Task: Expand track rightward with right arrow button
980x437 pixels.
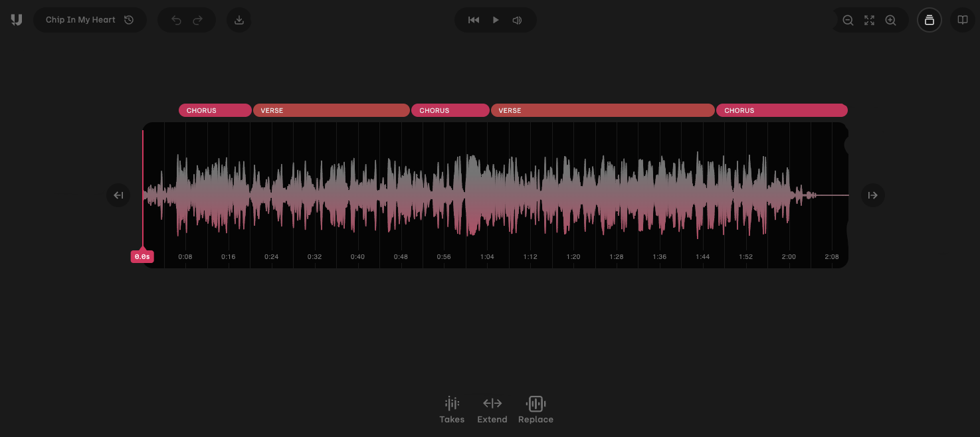Action: [873, 195]
